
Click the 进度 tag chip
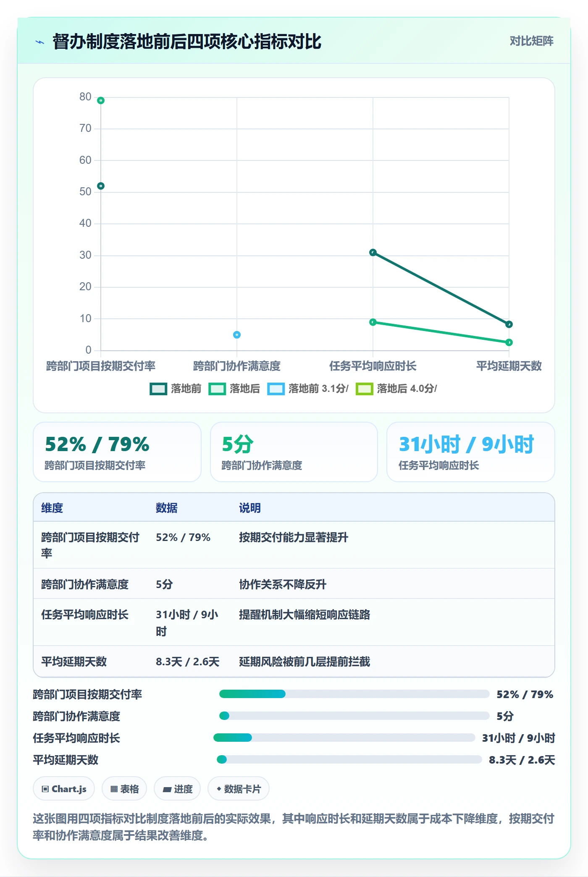177,789
